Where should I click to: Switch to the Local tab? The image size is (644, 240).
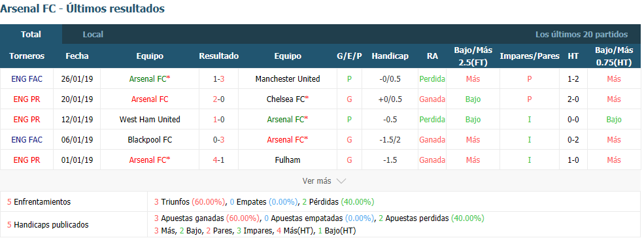click(93, 35)
